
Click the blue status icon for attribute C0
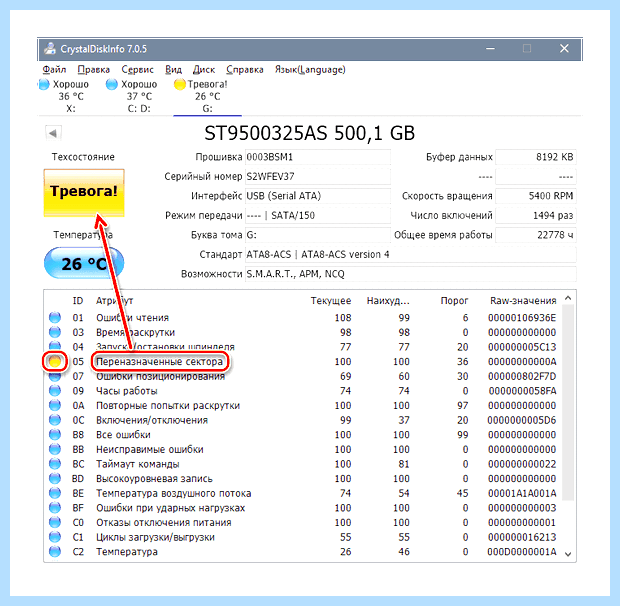55,522
